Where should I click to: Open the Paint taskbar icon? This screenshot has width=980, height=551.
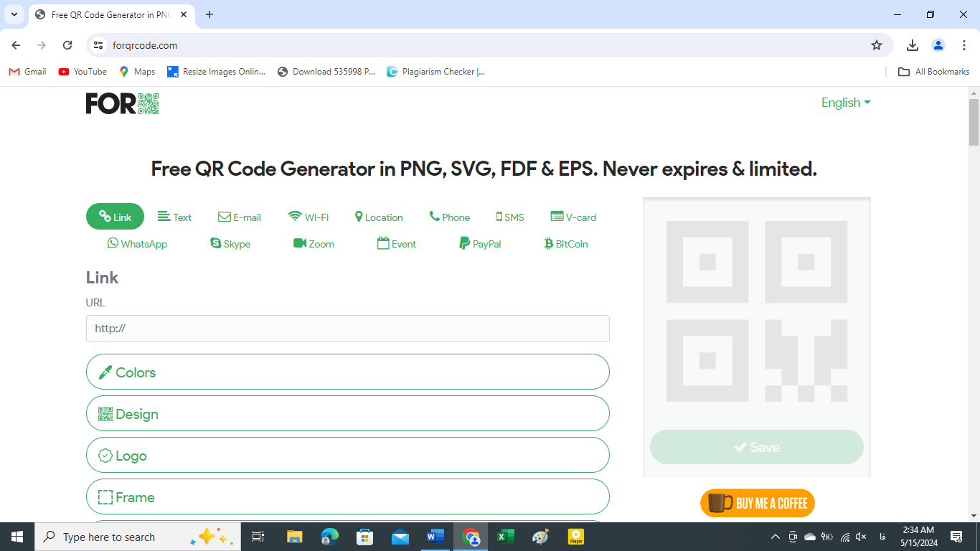point(541,537)
